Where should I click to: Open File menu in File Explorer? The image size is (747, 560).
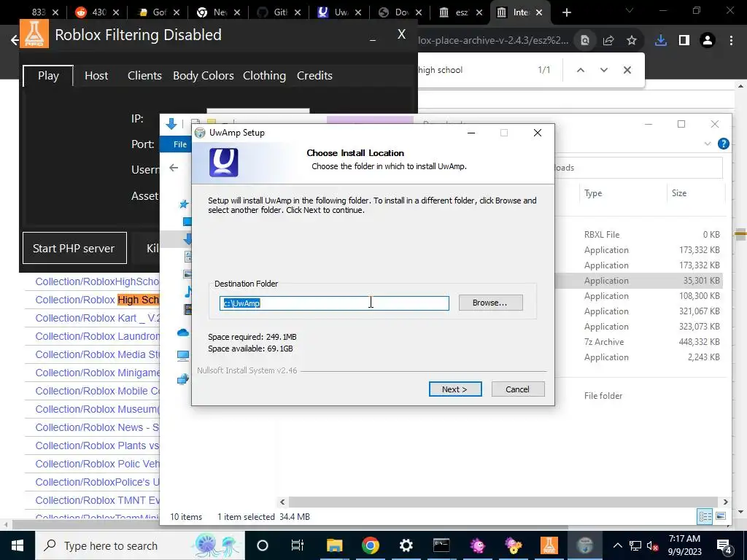click(x=179, y=144)
